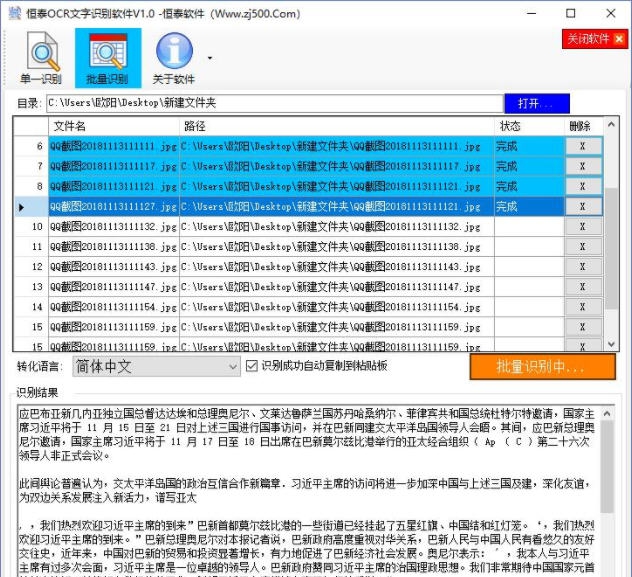This screenshot has height=577, width=632.
Task: Select the 批量识别 batch recognition tool
Action: coord(107,58)
